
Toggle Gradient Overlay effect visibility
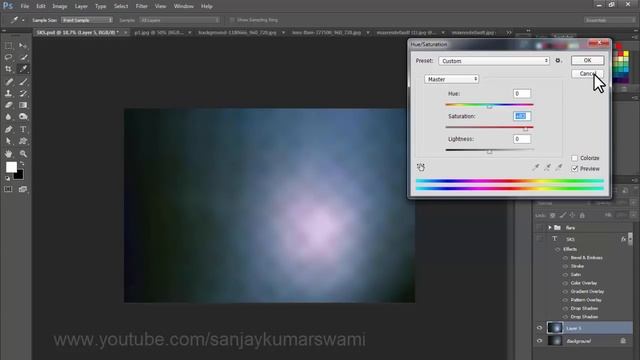pyautogui.click(x=565, y=291)
